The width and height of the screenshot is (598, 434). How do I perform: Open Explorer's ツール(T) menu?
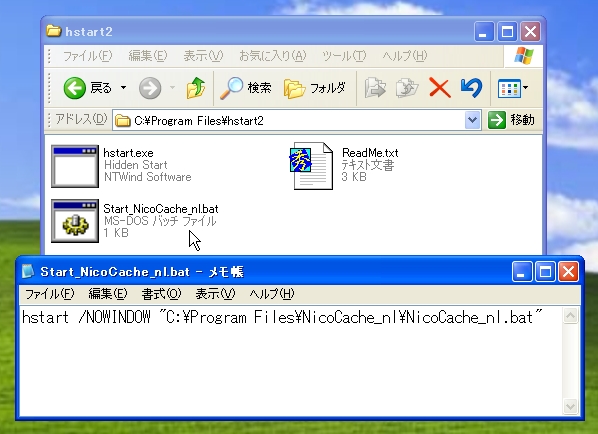[344, 56]
